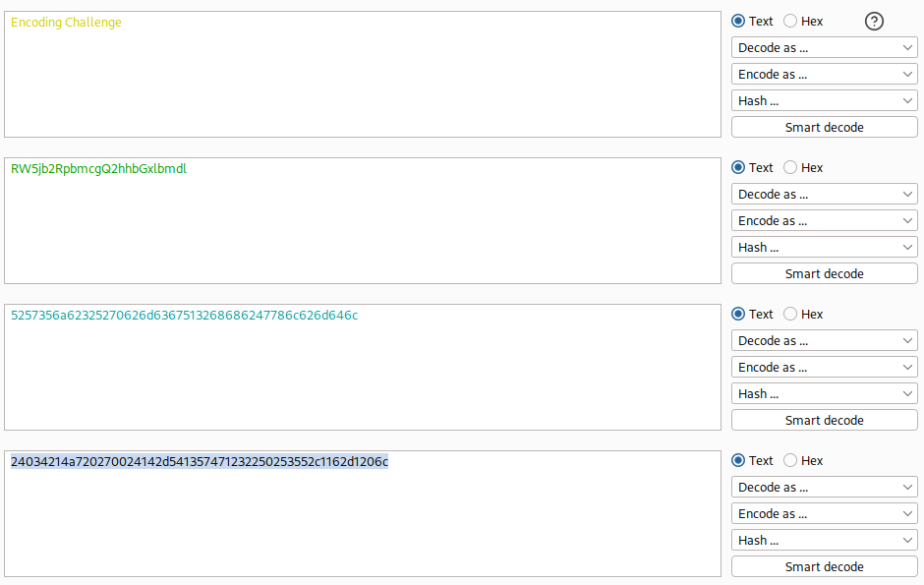
Task: Open 'Decode as ...' dropdown in the '5257356a' panel
Action: [825, 340]
